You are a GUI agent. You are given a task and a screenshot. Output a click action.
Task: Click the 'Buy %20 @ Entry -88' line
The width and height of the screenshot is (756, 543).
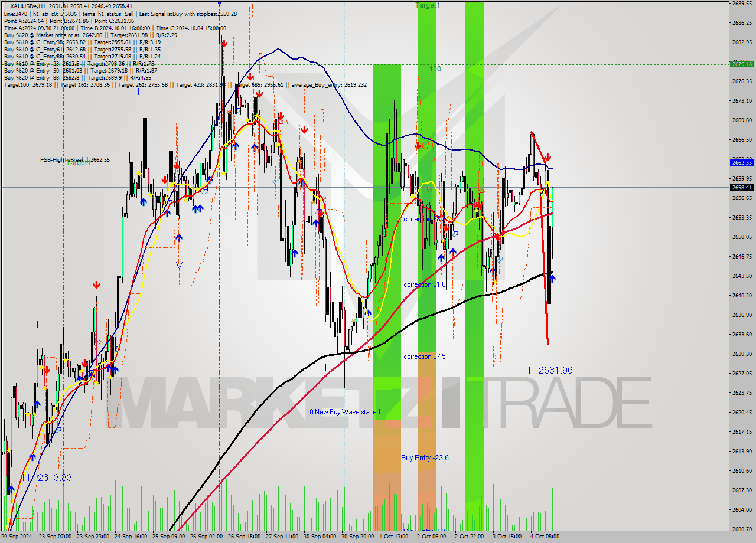77,77
